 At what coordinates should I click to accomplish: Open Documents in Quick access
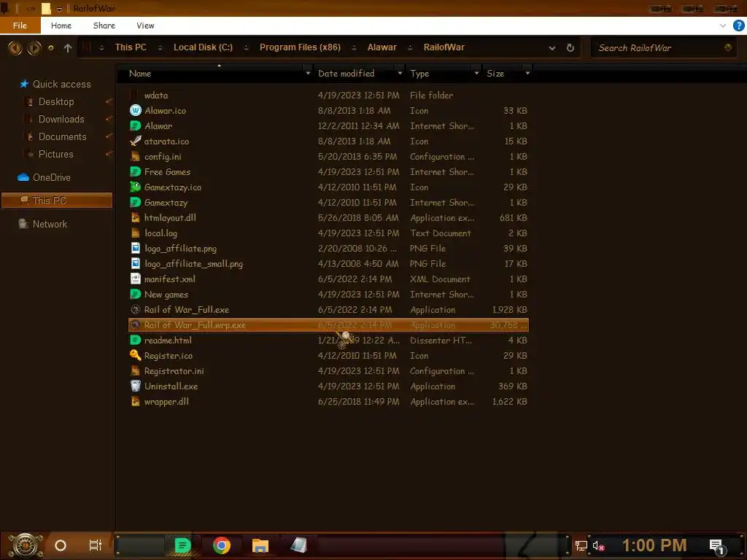[63, 137]
